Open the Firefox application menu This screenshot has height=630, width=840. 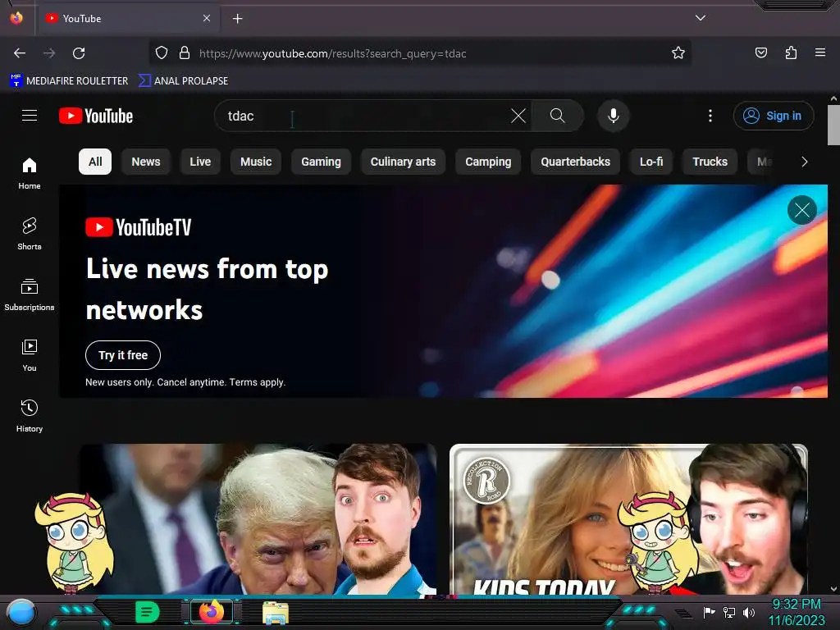(x=820, y=53)
